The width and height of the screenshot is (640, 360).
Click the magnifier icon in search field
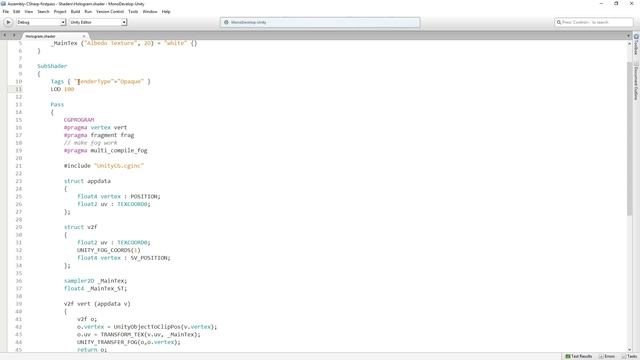(559, 22)
